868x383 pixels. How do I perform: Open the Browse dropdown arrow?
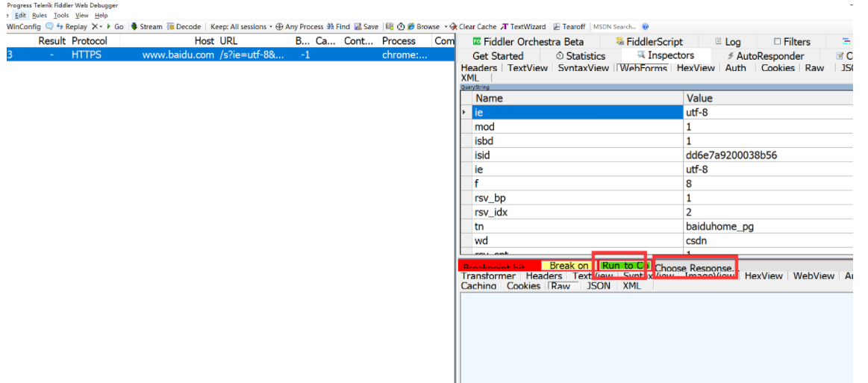[446, 27]
